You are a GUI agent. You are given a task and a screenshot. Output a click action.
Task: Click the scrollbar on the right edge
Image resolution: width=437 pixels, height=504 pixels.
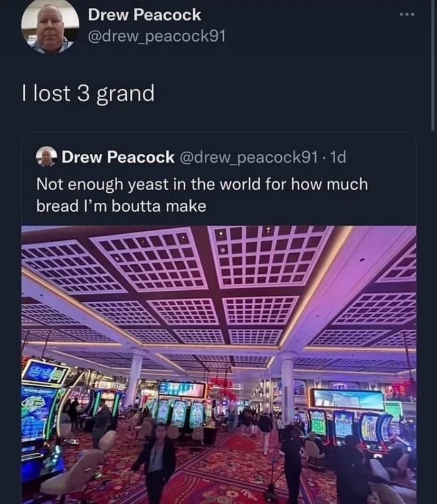(x=433, y=64)
